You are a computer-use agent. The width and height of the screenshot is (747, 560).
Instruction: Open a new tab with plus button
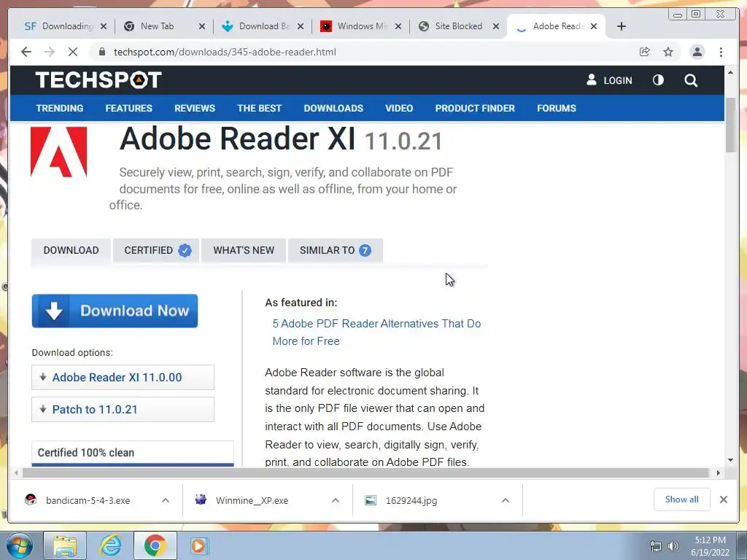tap(622, 26)
